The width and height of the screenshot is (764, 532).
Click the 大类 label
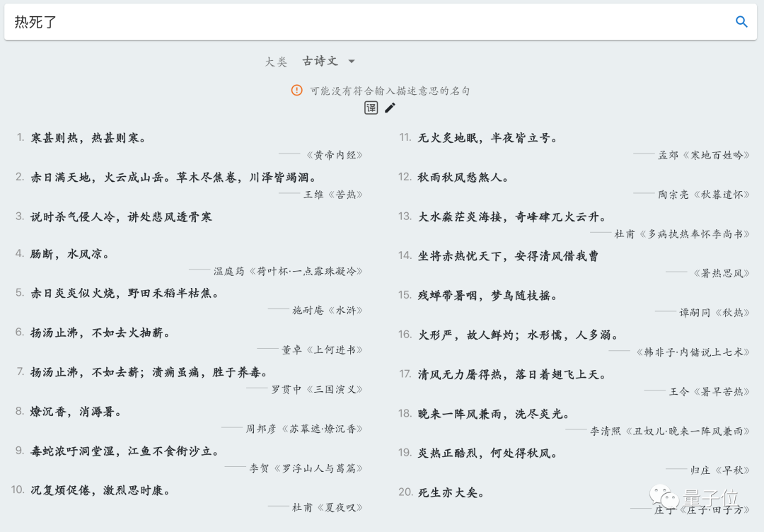pyautogui.click(x=276, y=62)
